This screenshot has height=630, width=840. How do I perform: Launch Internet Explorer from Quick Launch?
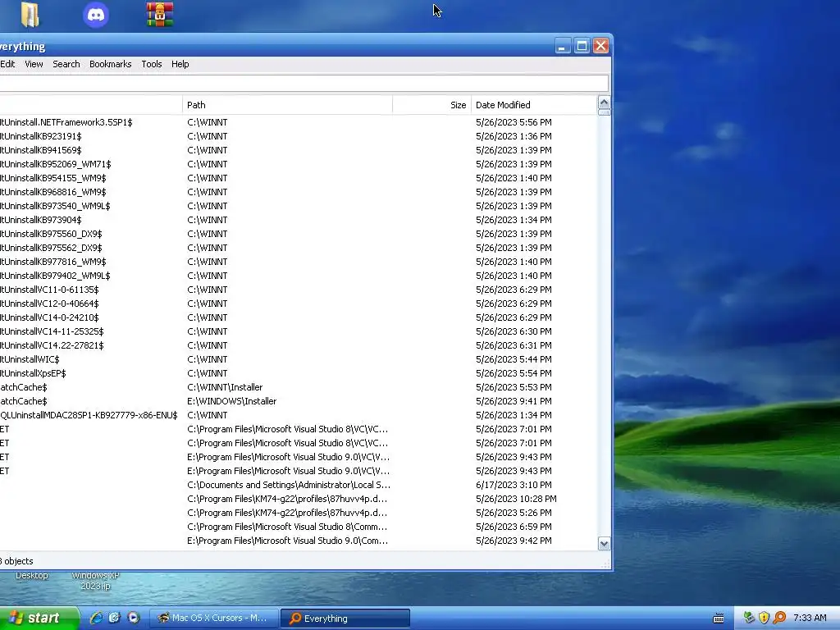pyautogui.click(x=96, y=618)
